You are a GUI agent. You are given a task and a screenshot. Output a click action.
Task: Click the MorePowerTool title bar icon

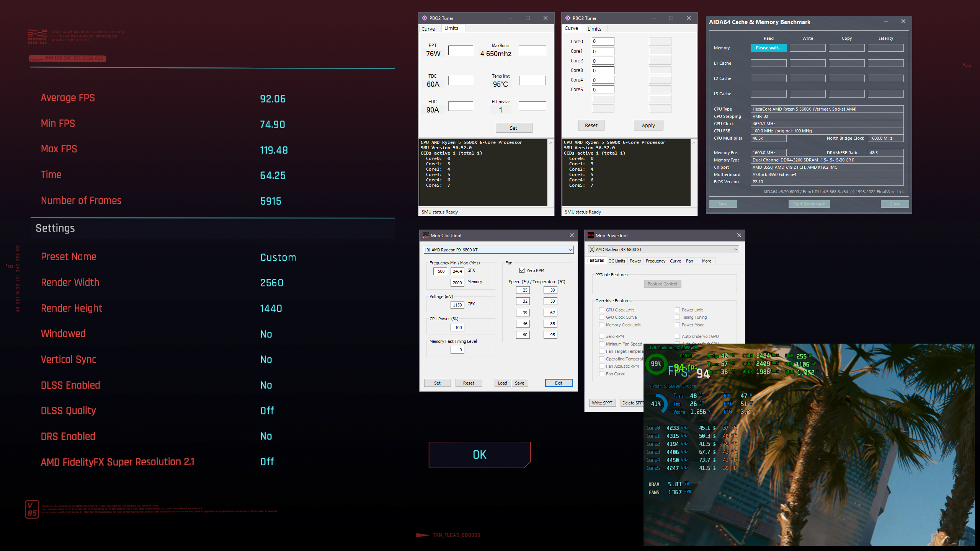click(x=591, y=236)
